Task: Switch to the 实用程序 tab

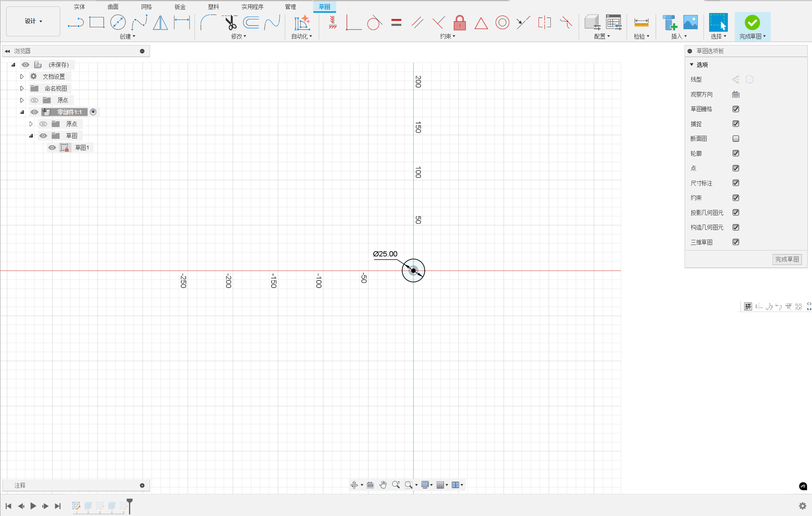Action: click(x=253, y=7)
